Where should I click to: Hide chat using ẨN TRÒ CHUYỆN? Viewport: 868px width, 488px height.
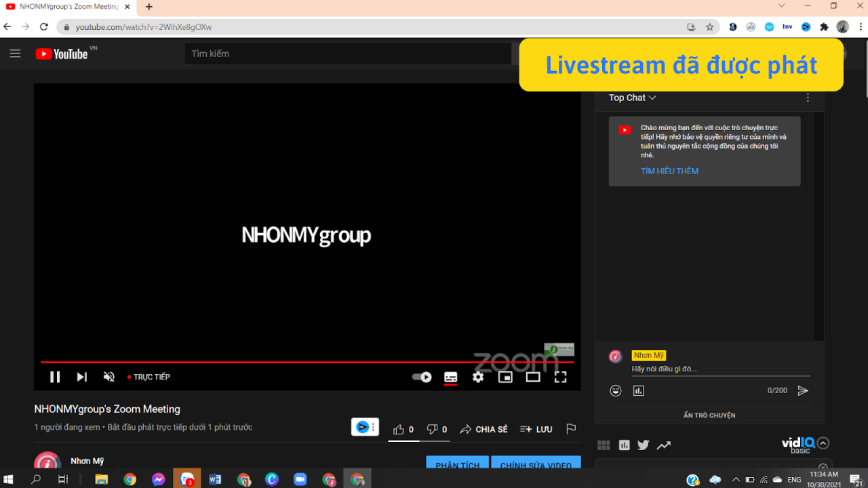[x=709, y=415]
